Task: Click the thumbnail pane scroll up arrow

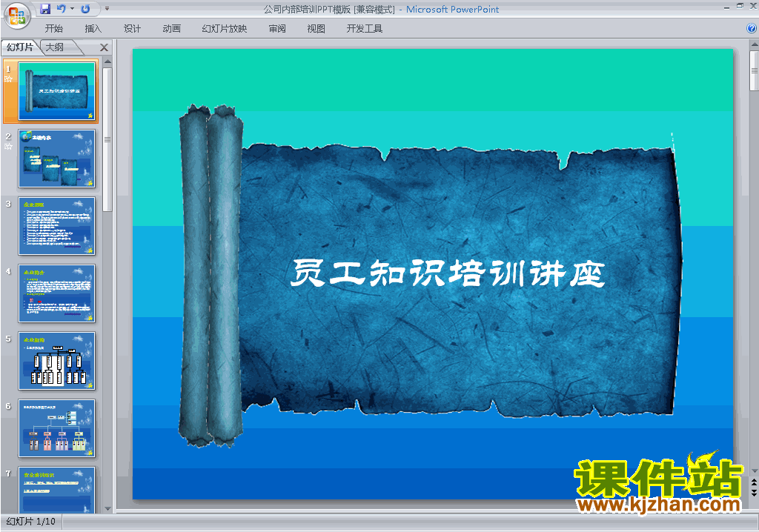Action: pos(107,61)
